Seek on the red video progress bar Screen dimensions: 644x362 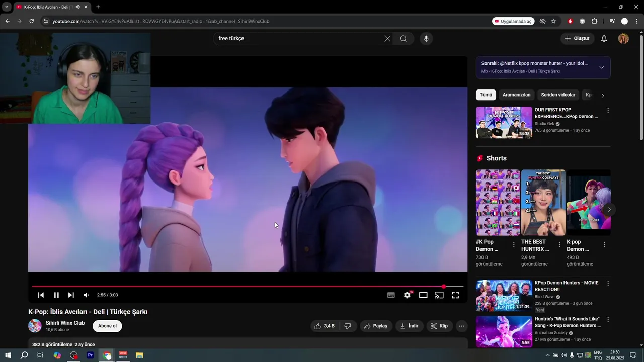pos(248,287)
